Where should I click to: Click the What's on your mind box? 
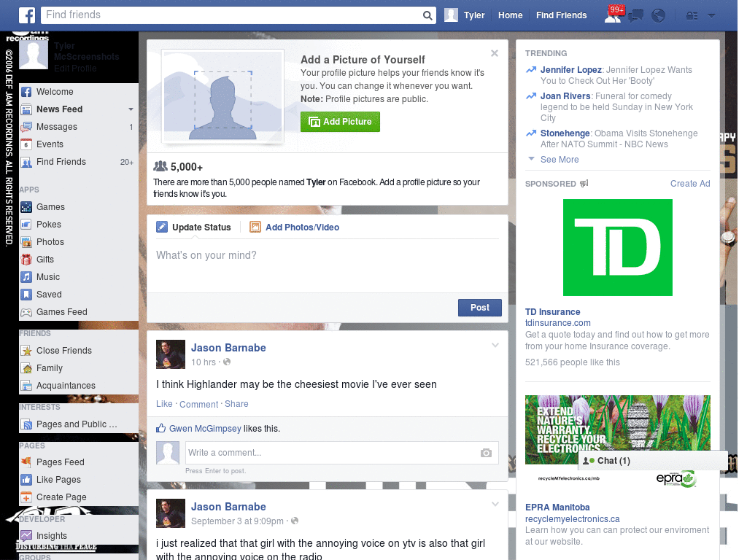[x=328, y=265]
